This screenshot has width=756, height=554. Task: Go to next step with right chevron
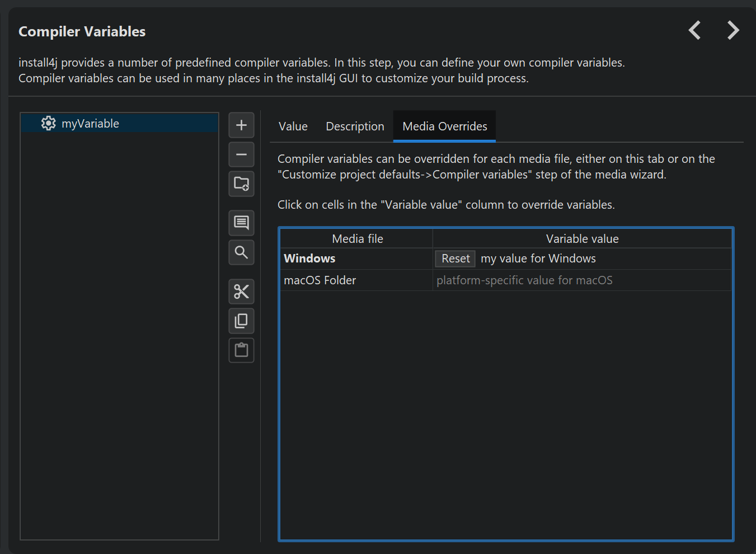coord(732,30)
